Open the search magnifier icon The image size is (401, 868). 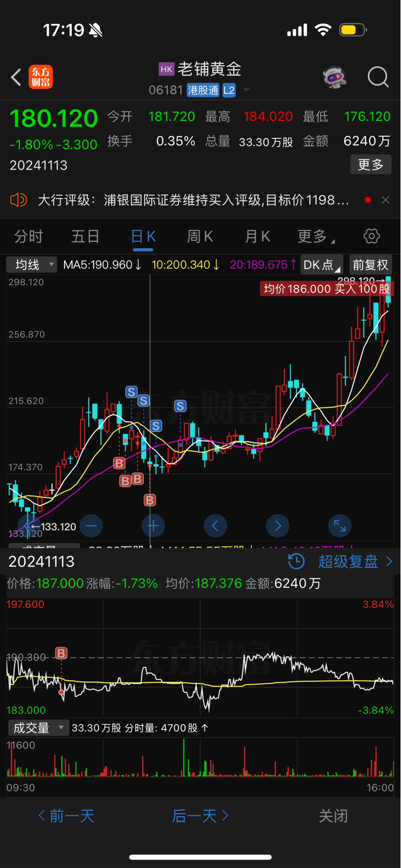click(x=378, y=77)
